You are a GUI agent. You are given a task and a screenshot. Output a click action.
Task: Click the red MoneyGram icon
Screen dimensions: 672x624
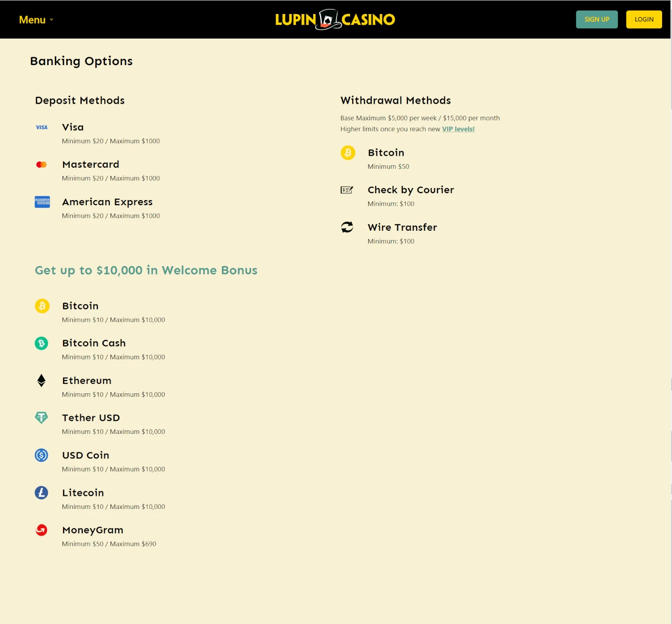(42, 530)
